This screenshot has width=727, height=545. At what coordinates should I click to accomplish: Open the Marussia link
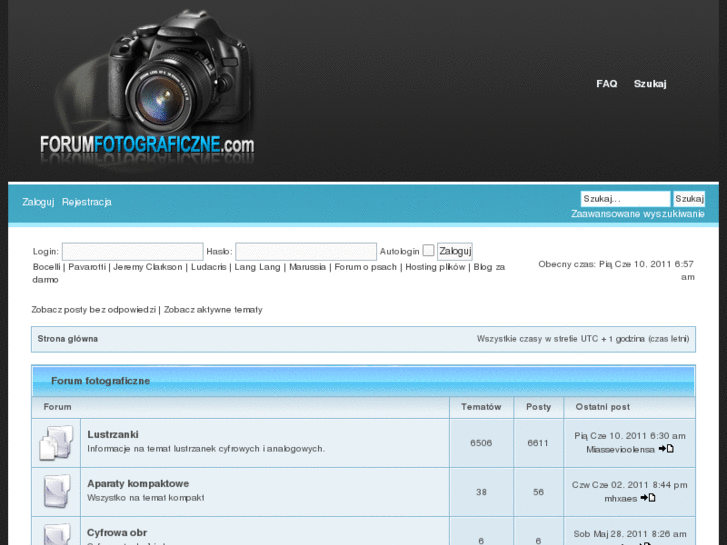pyautogui.click(x=307, y=267)
